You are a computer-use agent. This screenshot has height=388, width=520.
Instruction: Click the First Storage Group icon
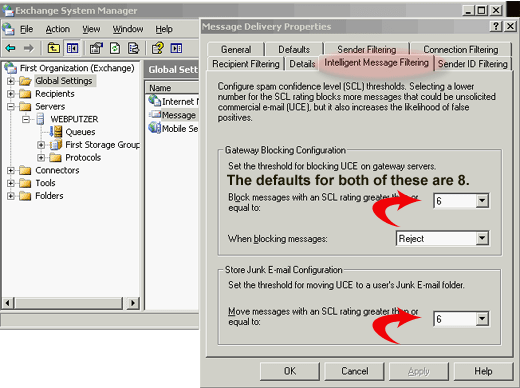tap(56, 145)
